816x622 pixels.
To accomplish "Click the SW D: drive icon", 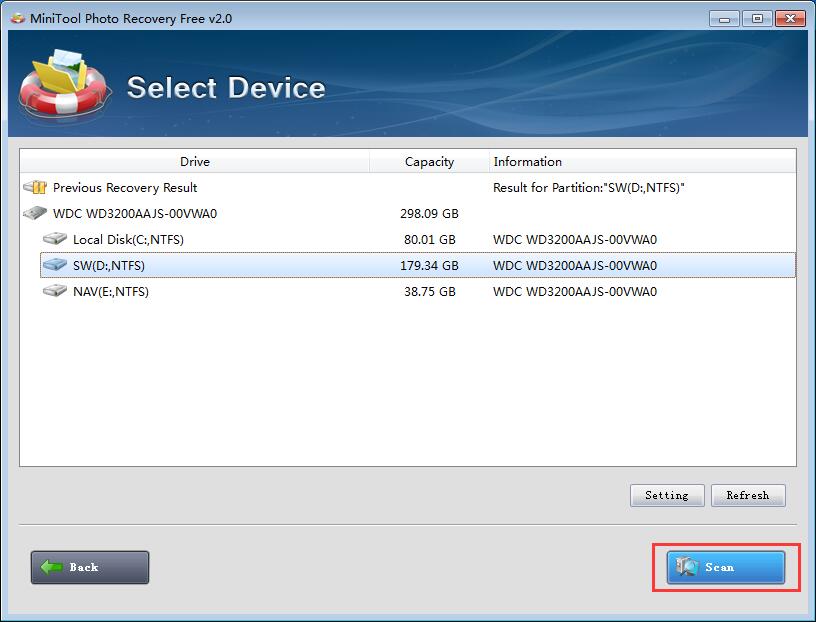I will pyautogui.click(x=55, y=265).
